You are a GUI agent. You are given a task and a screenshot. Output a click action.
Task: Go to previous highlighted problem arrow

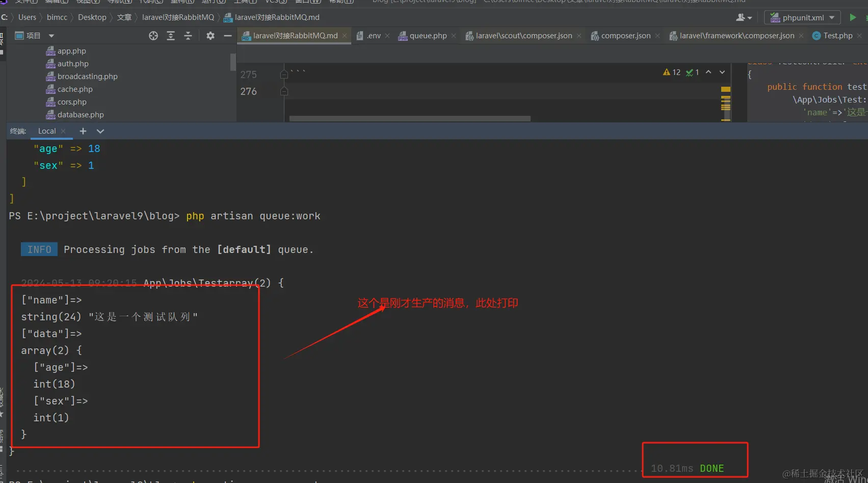tap(708, 72)
